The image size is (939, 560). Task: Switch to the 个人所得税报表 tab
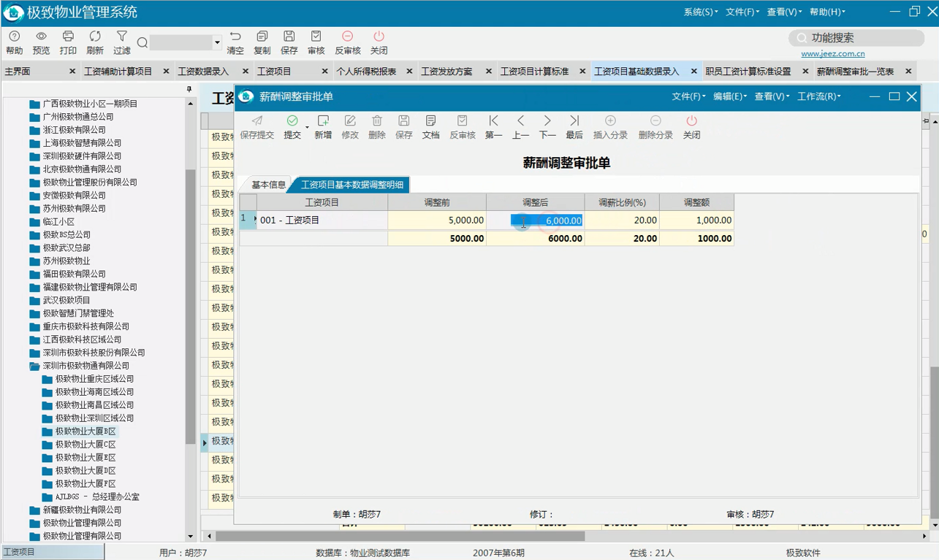coord(366,72)
